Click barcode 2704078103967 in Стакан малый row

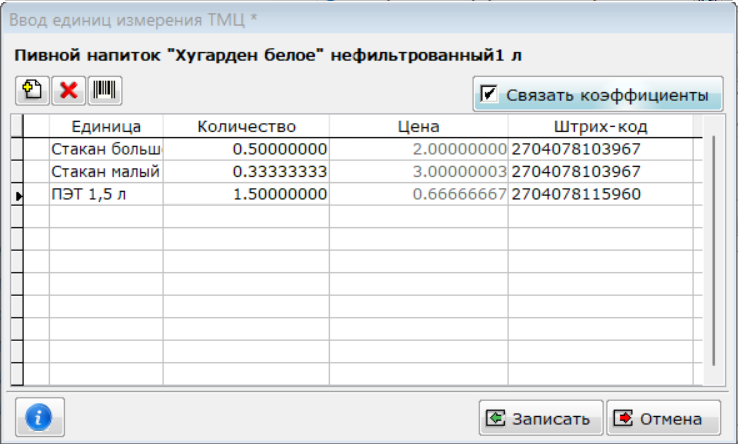[x=601, y=172]
